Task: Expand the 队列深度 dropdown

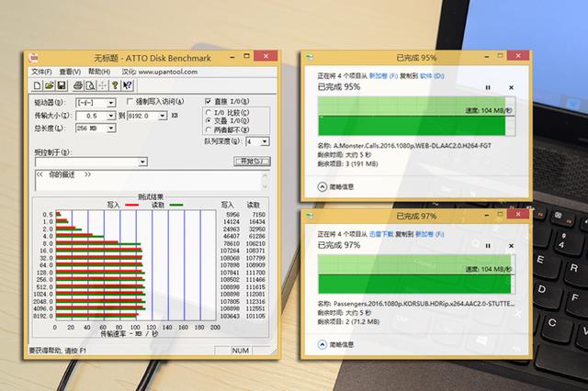Action: click(265, 141)
